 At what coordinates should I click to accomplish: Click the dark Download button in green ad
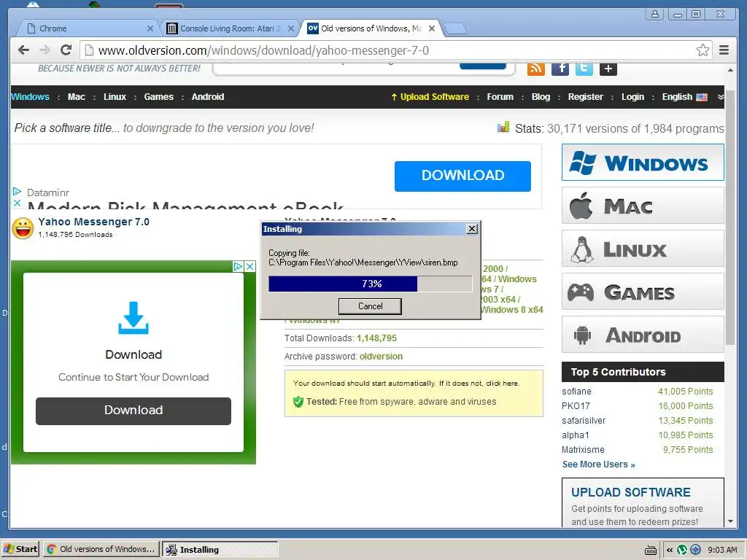pos(133,411)
